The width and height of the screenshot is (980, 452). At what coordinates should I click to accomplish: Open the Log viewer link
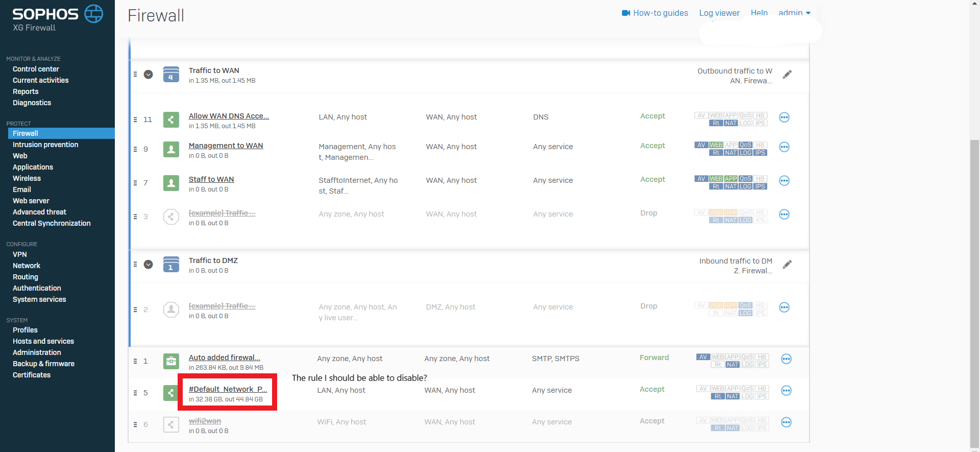pyautogui.click(x=719, y=13)
